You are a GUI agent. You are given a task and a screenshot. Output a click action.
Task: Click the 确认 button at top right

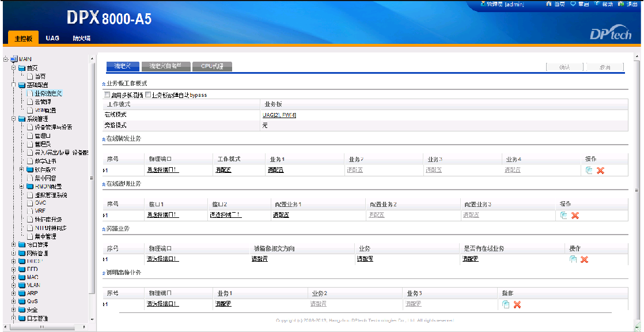click(x=565, y=66)
